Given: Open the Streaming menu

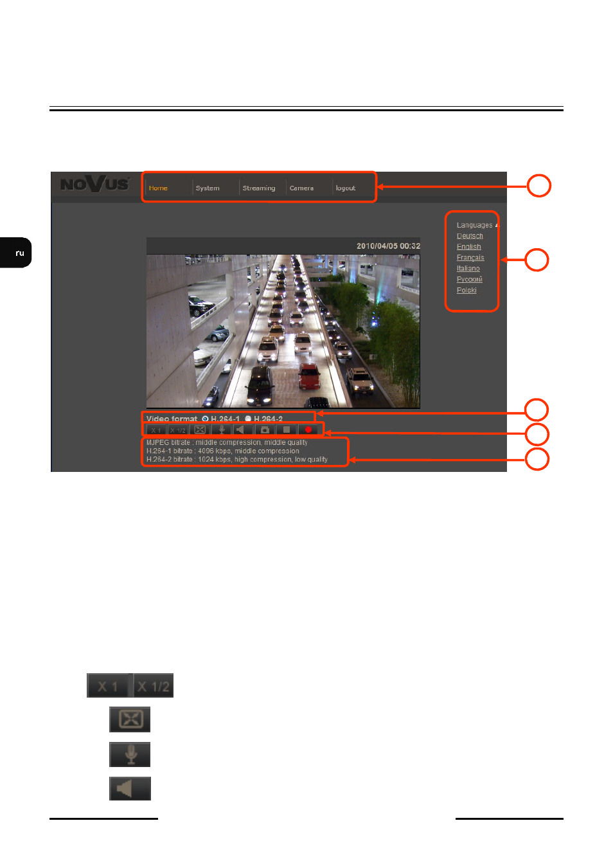Looking at the screenshot, I should [x=259, y=188].
